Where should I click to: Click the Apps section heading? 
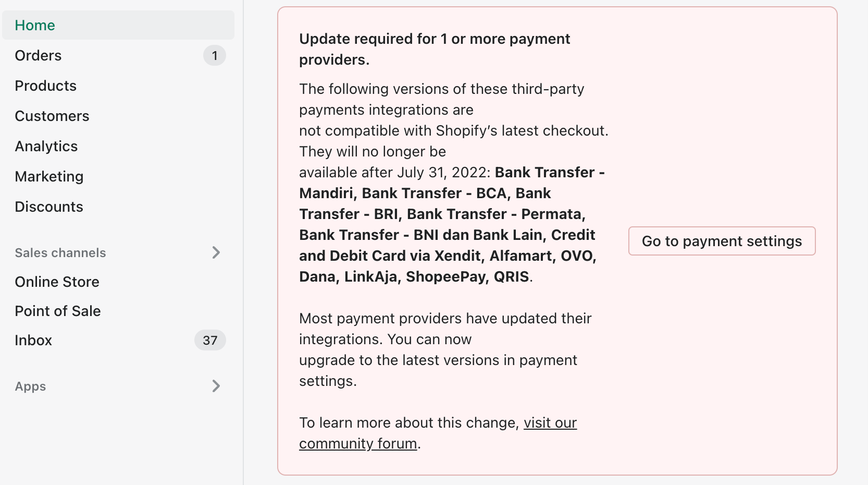(x=30, y=386)
